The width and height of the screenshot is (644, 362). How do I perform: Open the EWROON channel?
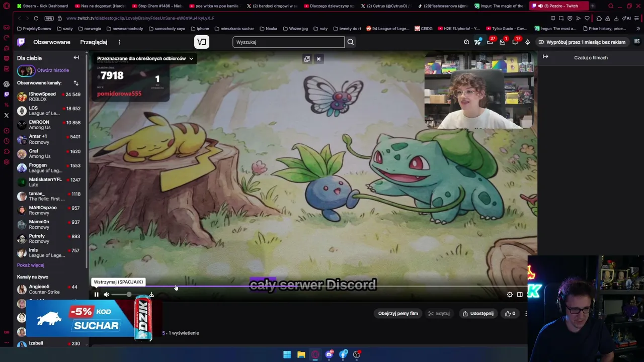pyautogui.click(x=49, y=125)
